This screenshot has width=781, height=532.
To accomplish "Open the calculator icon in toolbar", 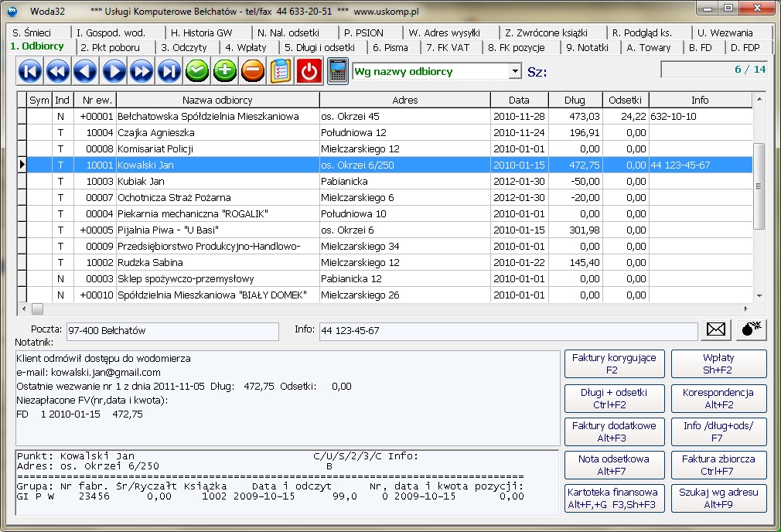I will 337,72.
